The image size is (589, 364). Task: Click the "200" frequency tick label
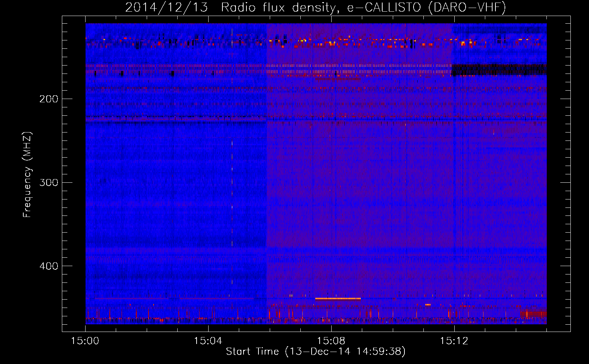click(x=49, y=99)
